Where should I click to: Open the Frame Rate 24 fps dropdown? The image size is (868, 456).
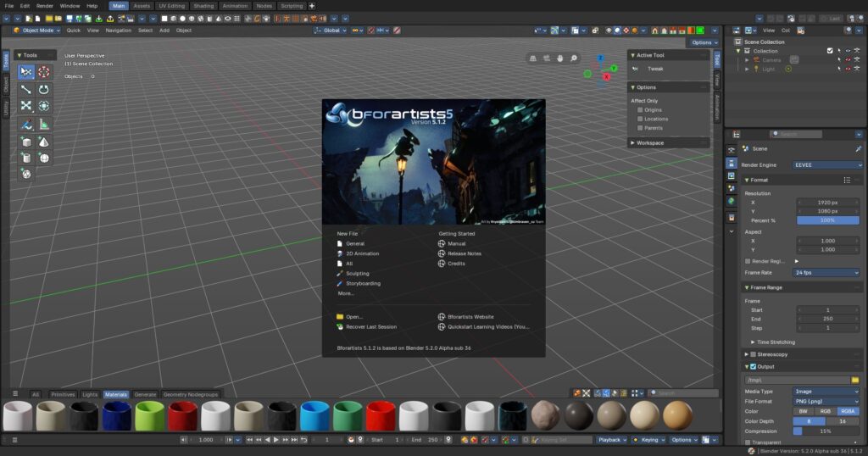[x=826, y=273]
